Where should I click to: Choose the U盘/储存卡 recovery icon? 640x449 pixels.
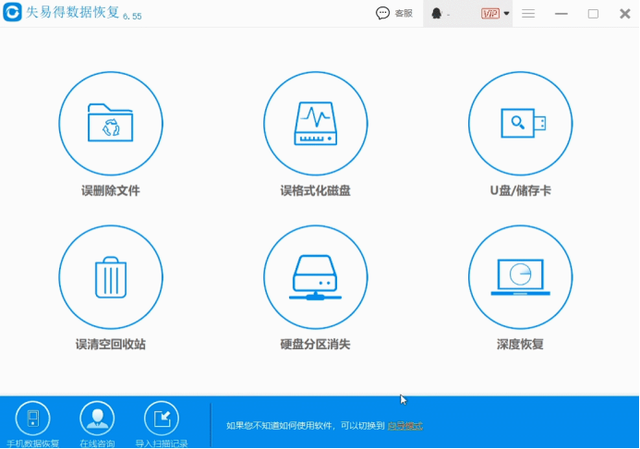(520, 124)
